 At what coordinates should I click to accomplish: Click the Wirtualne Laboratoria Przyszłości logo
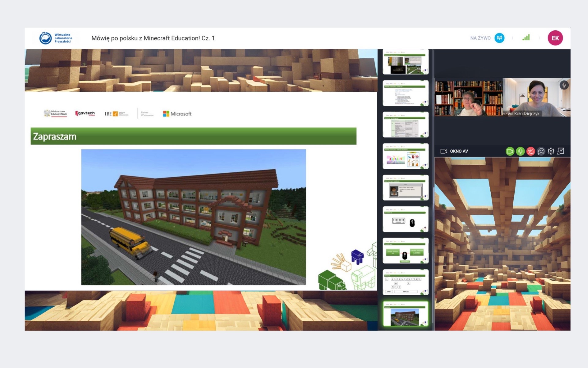56,38
